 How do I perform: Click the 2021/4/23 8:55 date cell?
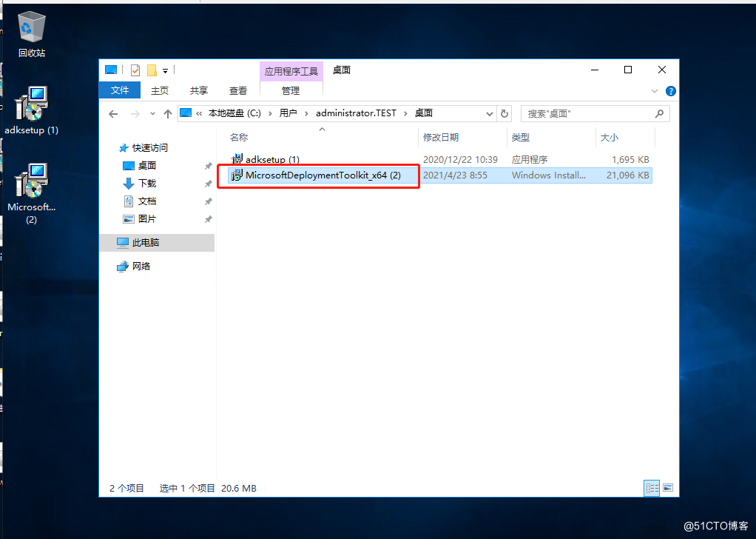click(x=455, y=175)
